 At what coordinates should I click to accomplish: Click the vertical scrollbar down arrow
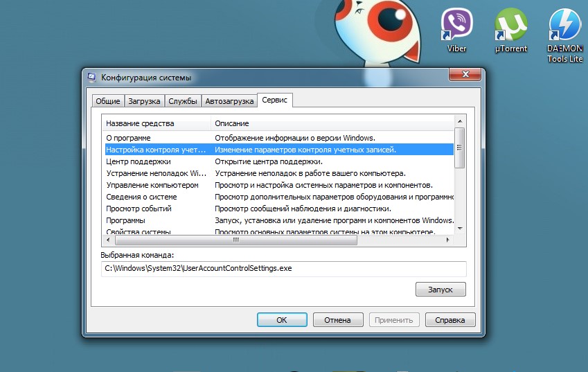point(460,229)
